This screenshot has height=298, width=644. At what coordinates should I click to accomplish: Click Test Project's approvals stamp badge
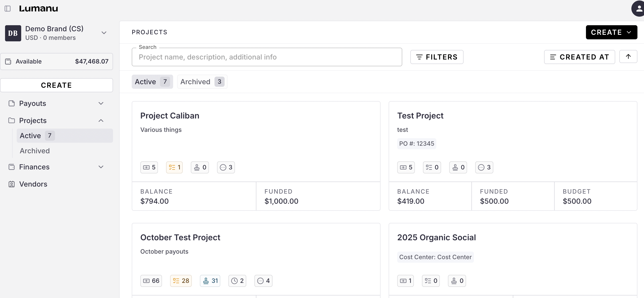(458, 167)
